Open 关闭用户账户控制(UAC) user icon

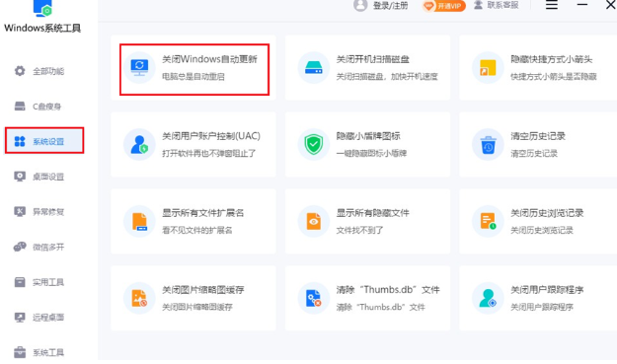(x=139, y=144)
